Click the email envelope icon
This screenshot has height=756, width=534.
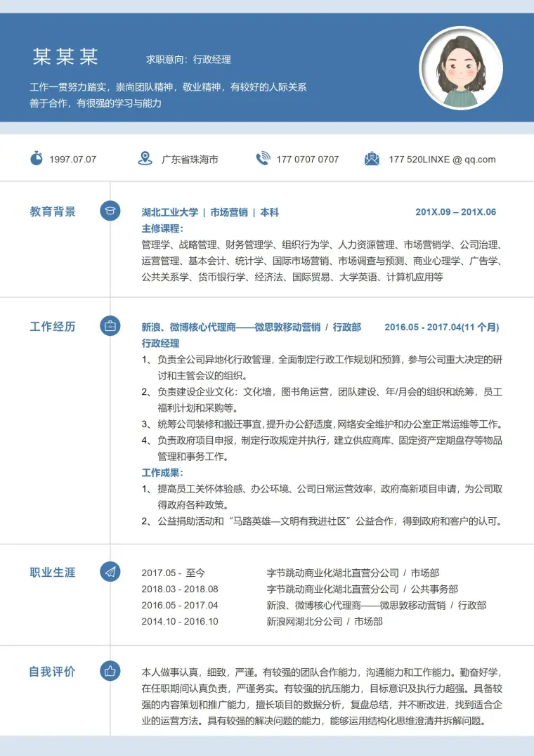pos(372,159)
